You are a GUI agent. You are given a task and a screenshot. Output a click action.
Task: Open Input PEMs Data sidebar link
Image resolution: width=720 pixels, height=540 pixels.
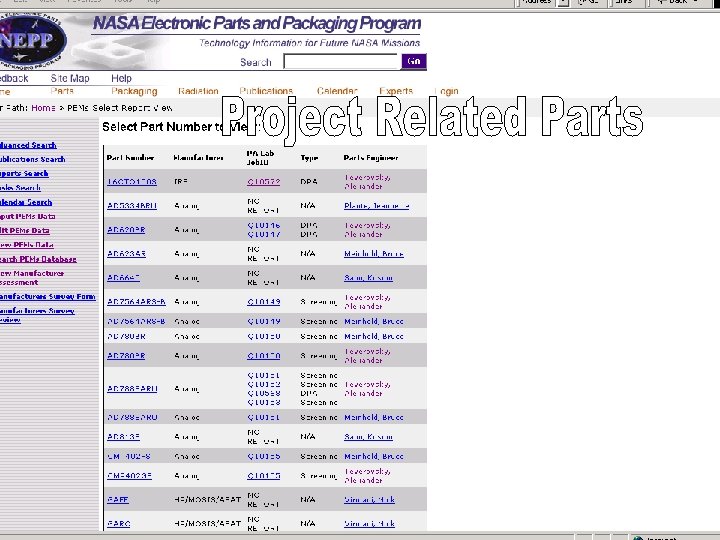28,216
